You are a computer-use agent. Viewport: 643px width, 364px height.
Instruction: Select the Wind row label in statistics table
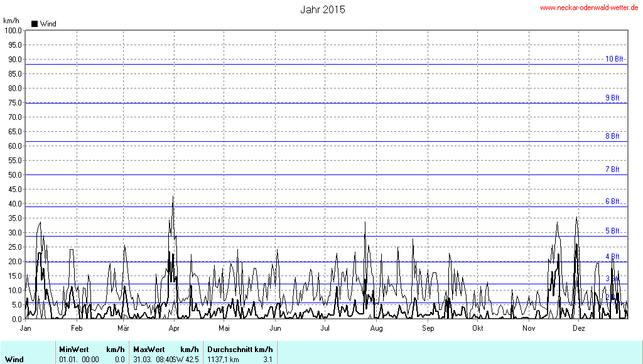click(x=14, y=360)
